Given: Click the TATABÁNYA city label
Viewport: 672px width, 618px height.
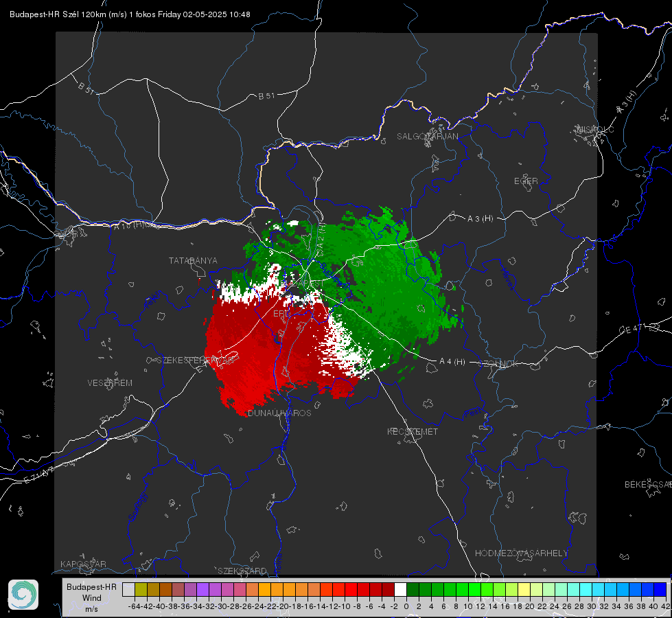Looking at the screenshot, I should 193,260.
